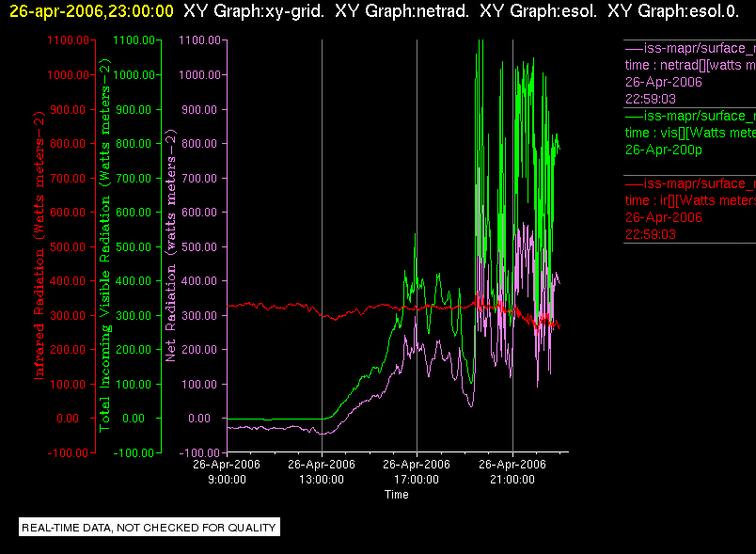
Task: Click the x-axis label 26-Apr-2006 21:00:00
Action: point(512,471)
